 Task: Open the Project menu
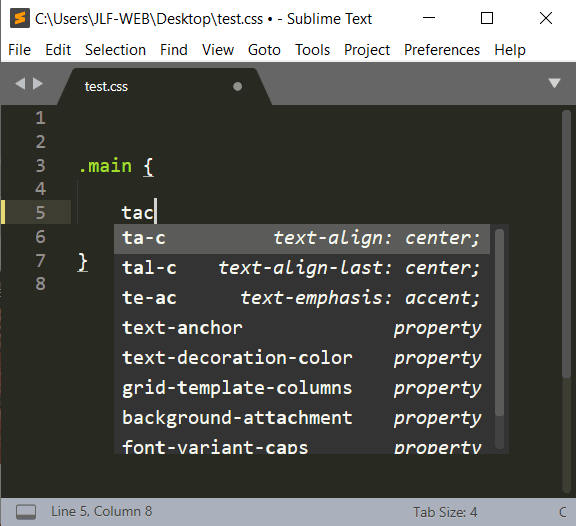tap(367, 50)
